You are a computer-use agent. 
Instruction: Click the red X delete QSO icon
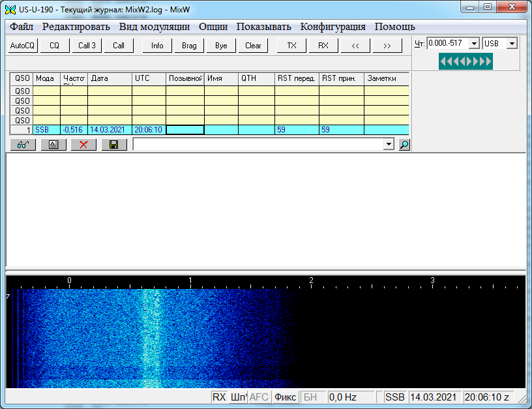[83, 145]
